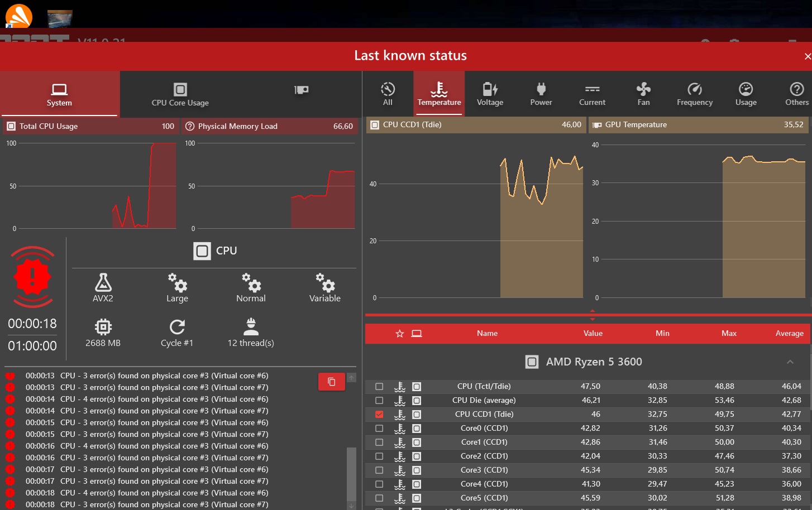Tick the CPU (Tctl/Tdie) checkbox
This screenshot has height=510, width=812.
click(379, 387)
